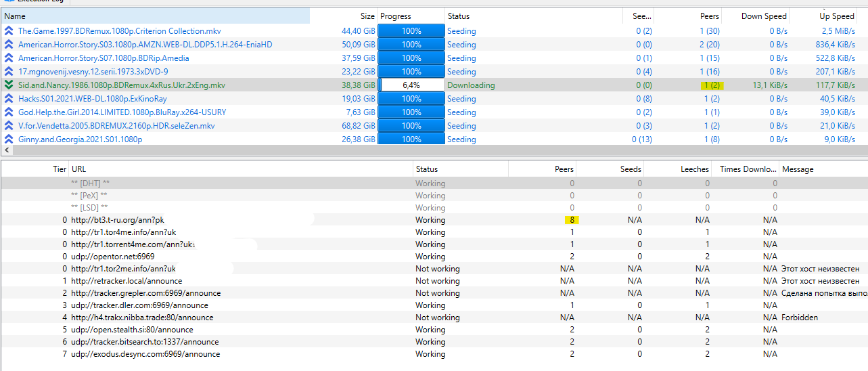Select bt3.t-ru.org tracker URL
868x371 pixels.
[118, 220]
